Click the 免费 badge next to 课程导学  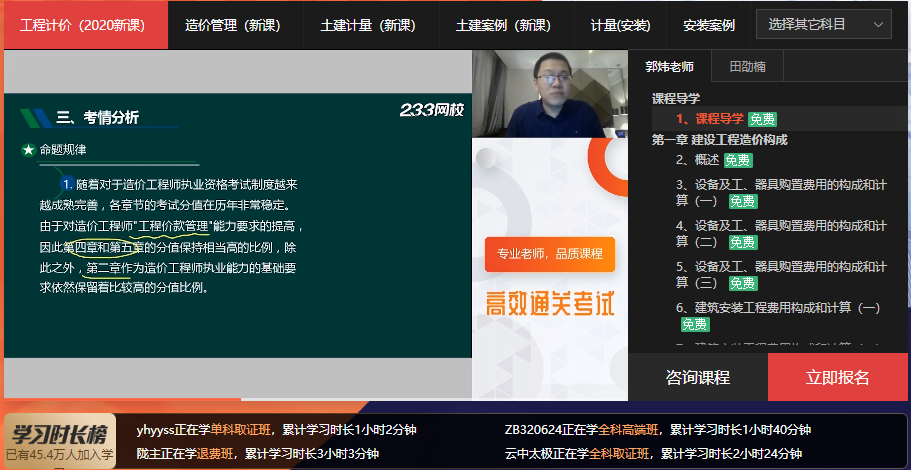(762, 119)
